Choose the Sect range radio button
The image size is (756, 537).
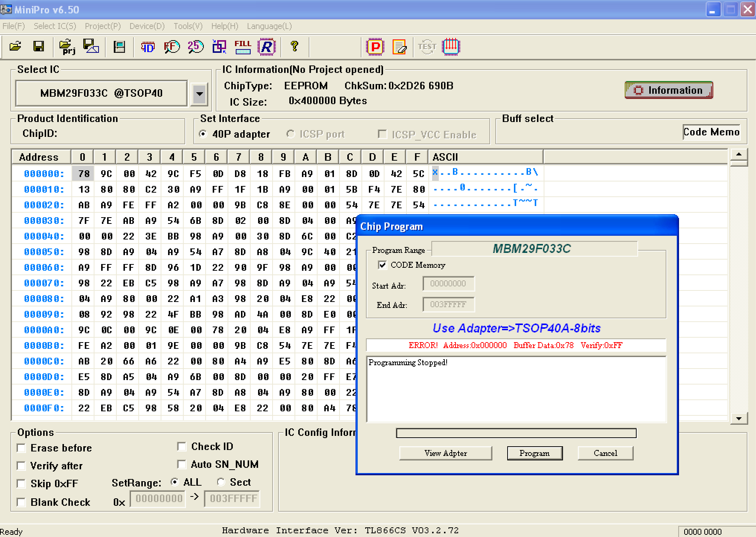(x=221, y=482)
